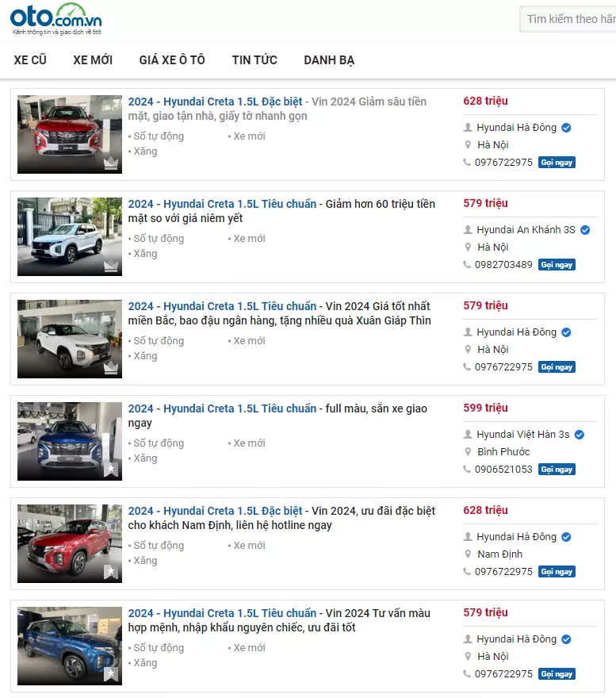Click phone icon beside 0982703489
Viewport: 616px width, 698px height.
click(467, 264)
